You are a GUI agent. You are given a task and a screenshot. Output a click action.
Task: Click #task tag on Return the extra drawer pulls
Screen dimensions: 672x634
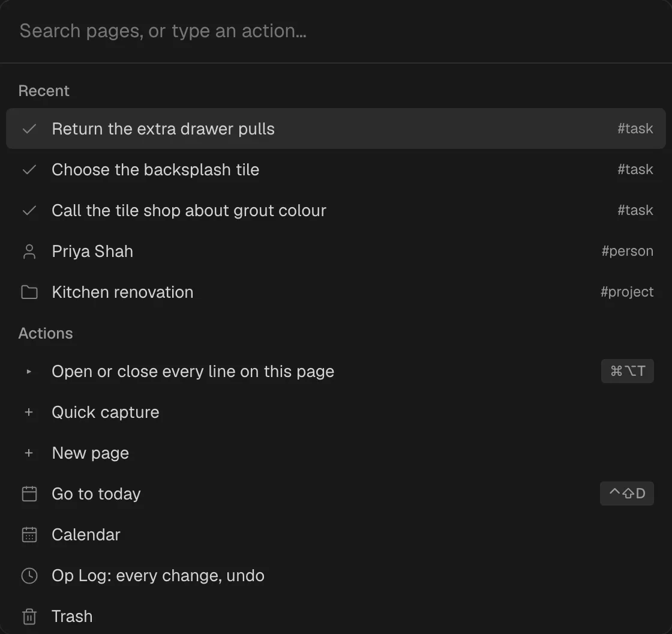pyautogui.click(x=635, y=128)
